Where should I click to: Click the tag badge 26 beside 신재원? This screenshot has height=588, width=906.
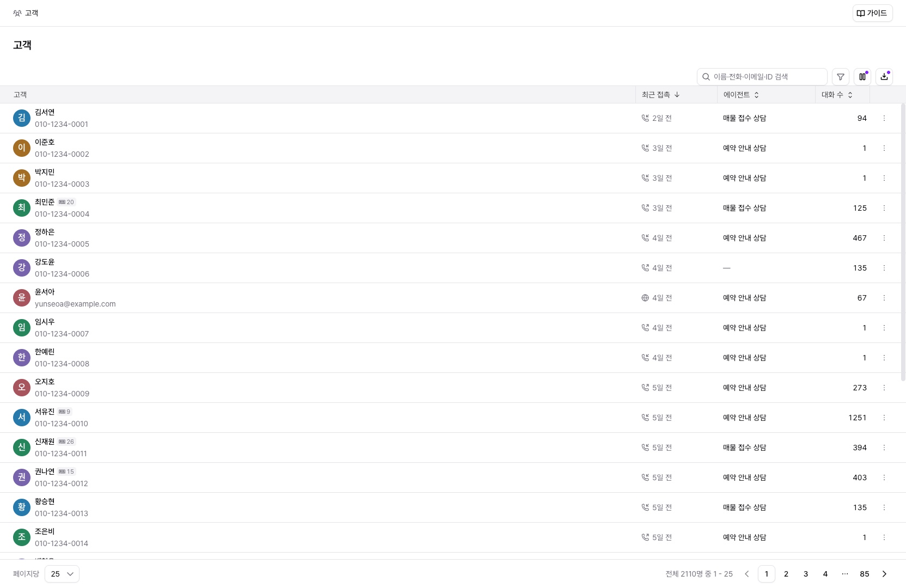[x=66, y=442]
